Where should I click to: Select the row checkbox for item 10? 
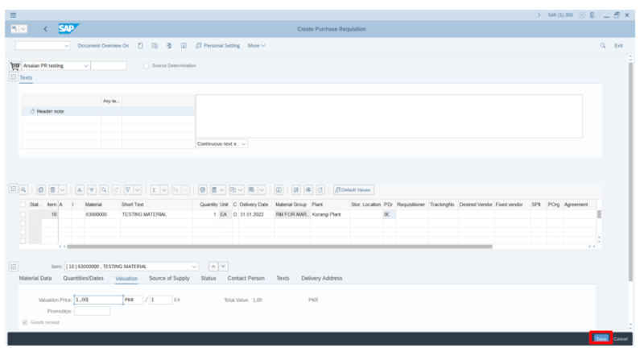pyautogui.click(x=23, y=215)
